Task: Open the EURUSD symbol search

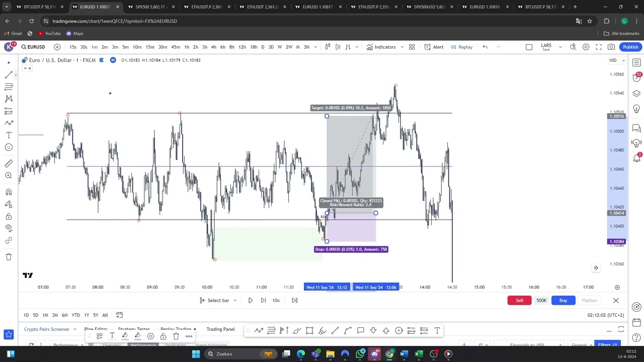Action: point(33,47)
